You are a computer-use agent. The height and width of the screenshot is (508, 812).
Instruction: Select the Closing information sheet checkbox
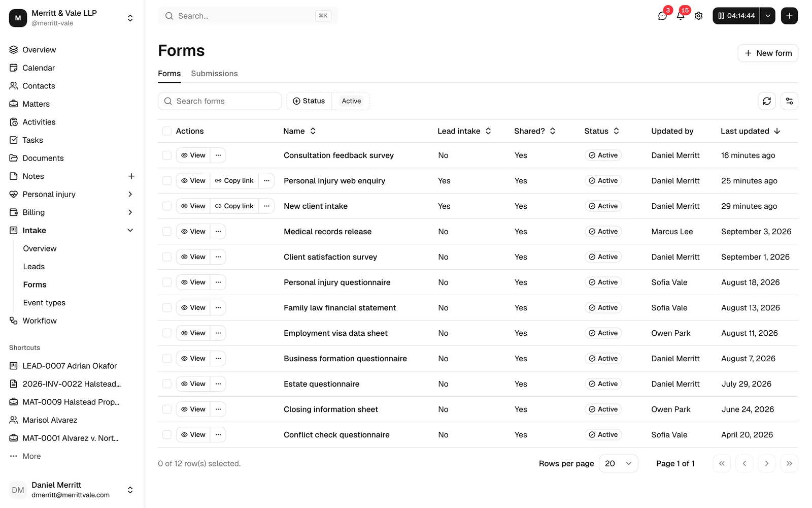166,409
